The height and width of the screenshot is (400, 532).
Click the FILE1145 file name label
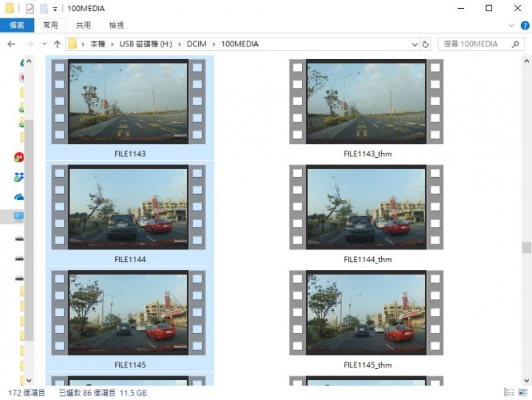tap(130, 365)
